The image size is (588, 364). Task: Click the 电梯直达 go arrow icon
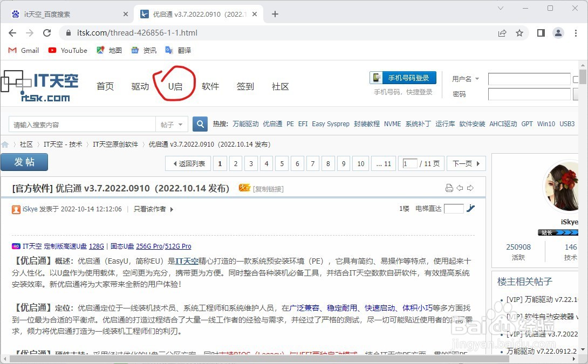tap(470, 209)
